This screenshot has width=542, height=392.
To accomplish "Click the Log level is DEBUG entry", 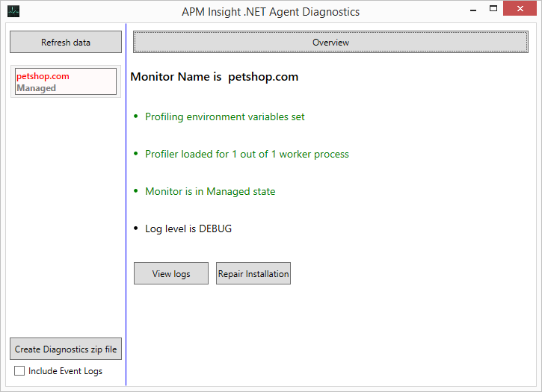I will pyautogui.click(x=188, y=229).
